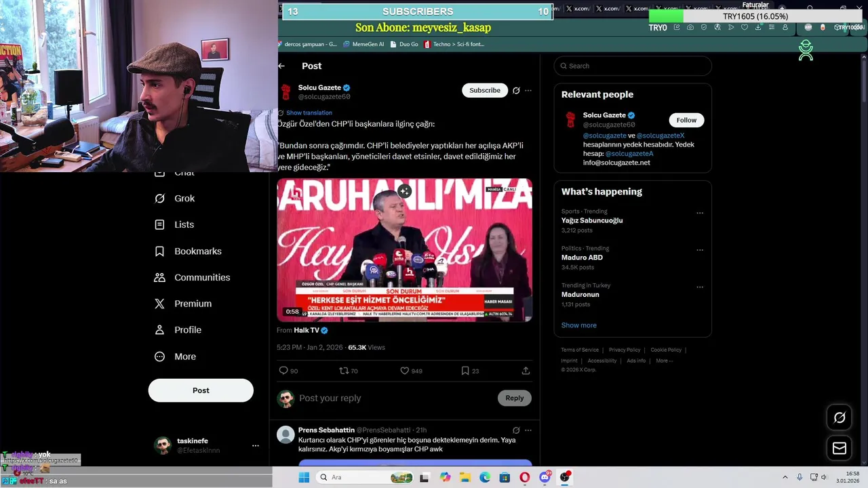Click the shield icon in the browser toolbar
Image resolution: width=868 pixels, height=488 pixels.
click(x=704, y=27)
